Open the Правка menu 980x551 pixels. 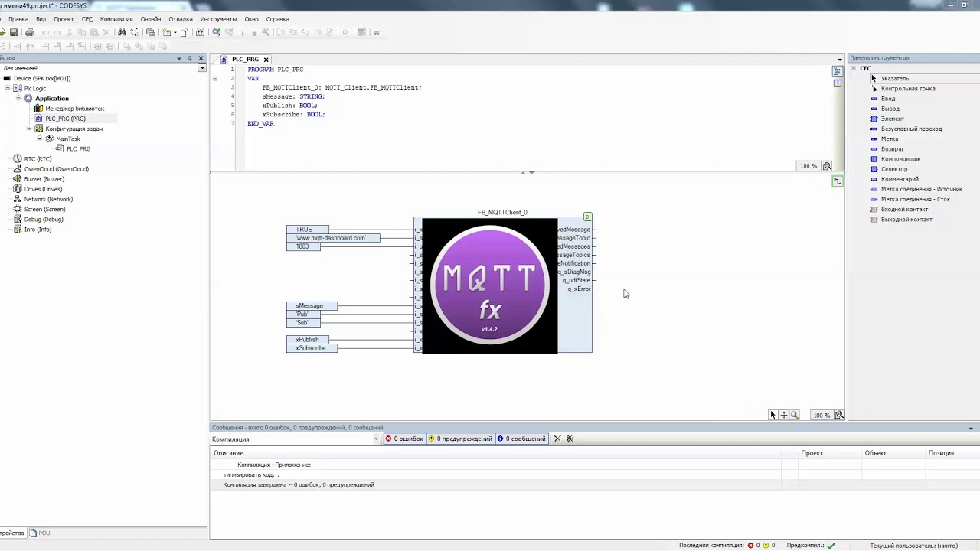pos(18,18)
